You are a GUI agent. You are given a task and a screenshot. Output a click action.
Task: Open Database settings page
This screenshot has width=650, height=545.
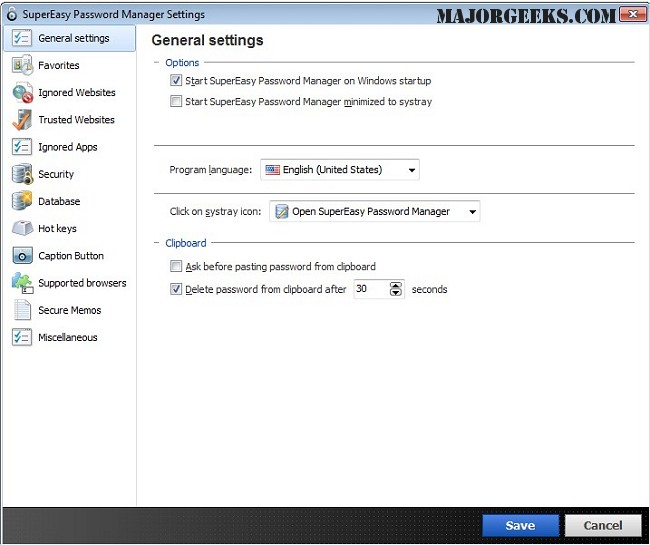click(59, 201)
